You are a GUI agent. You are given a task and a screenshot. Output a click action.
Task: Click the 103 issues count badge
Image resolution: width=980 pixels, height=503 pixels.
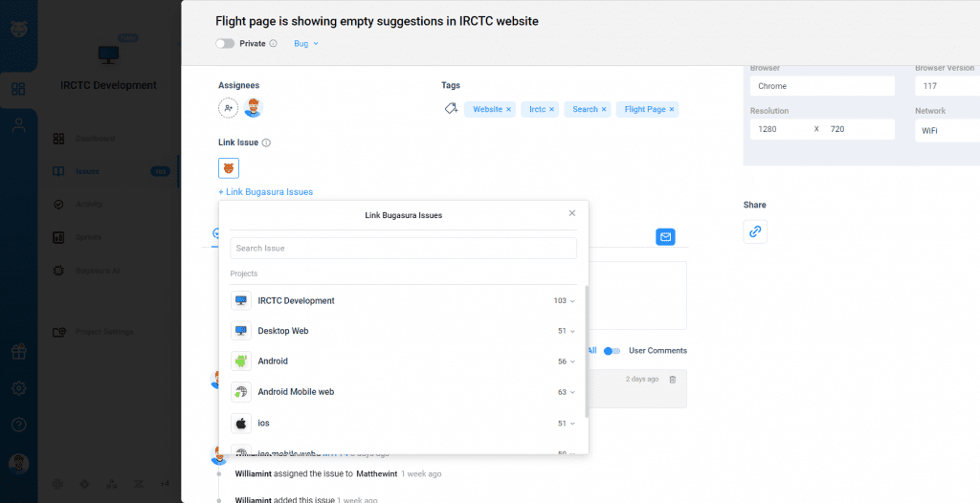(x=161, y=171)
